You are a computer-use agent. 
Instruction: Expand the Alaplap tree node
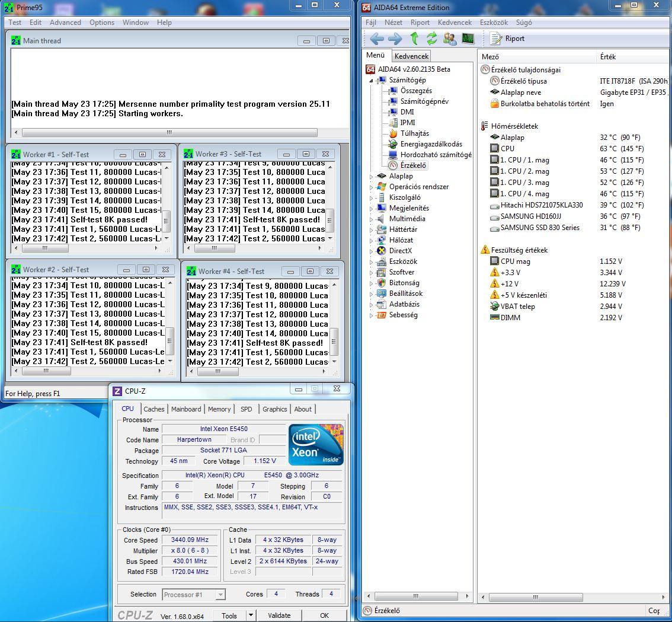click(371, 176)
